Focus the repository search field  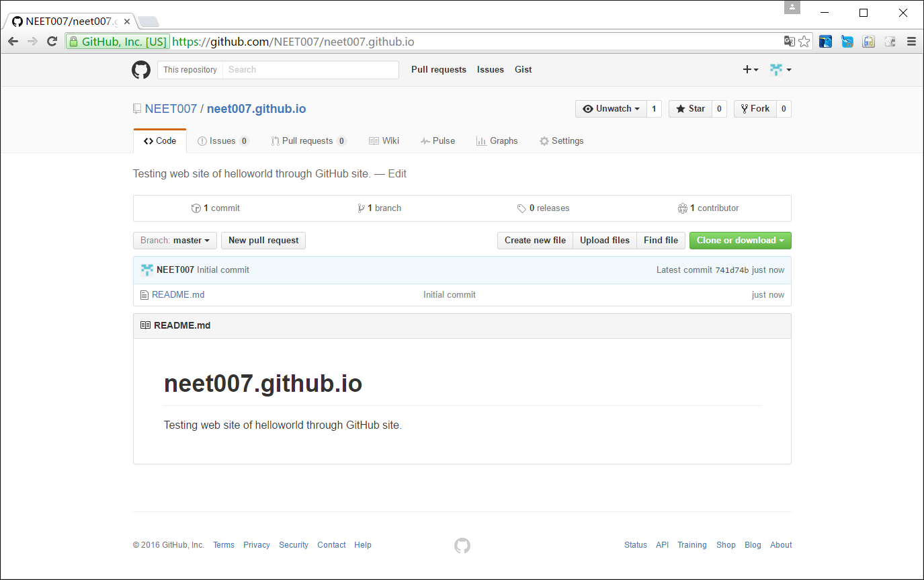tap(310, 70)
